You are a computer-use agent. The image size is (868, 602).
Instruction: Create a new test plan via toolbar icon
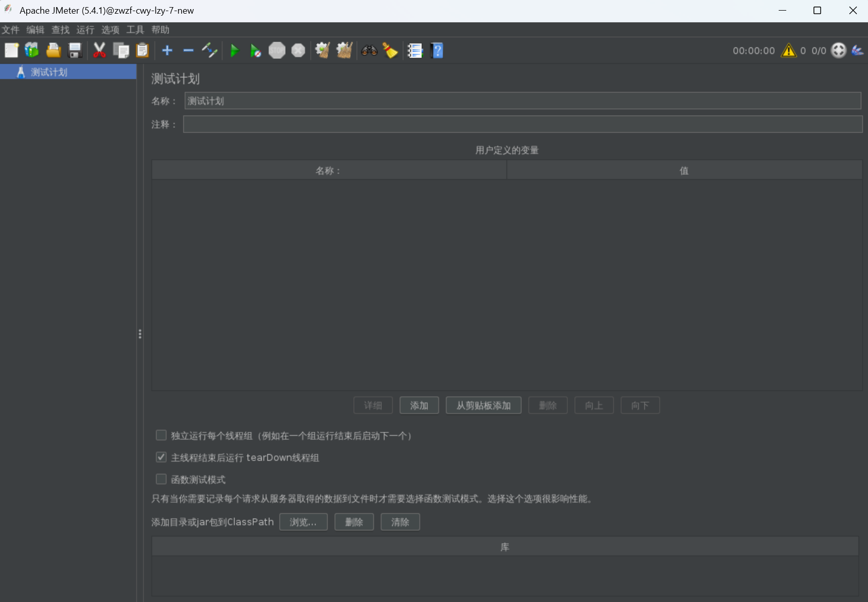[11, 50]
